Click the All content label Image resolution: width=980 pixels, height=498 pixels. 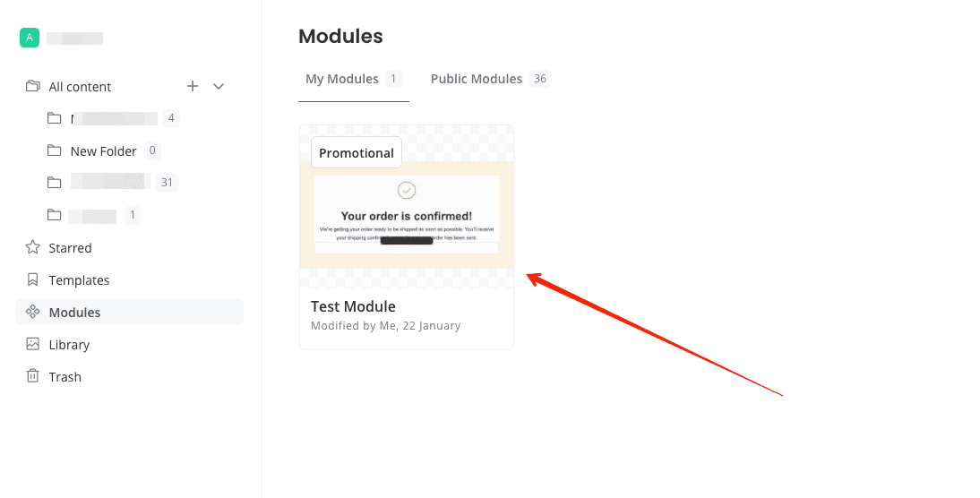tap(80, 87)
